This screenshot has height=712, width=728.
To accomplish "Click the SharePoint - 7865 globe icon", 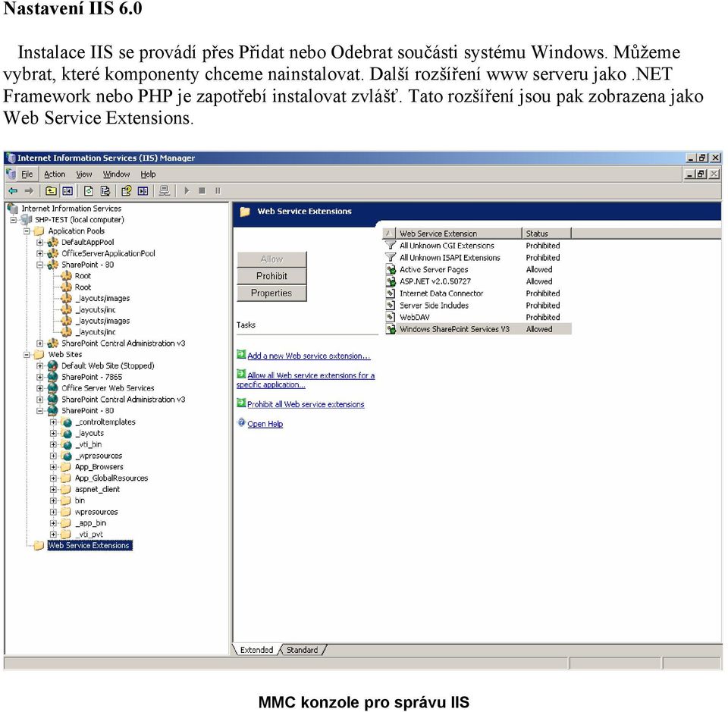I will point(53,377).
